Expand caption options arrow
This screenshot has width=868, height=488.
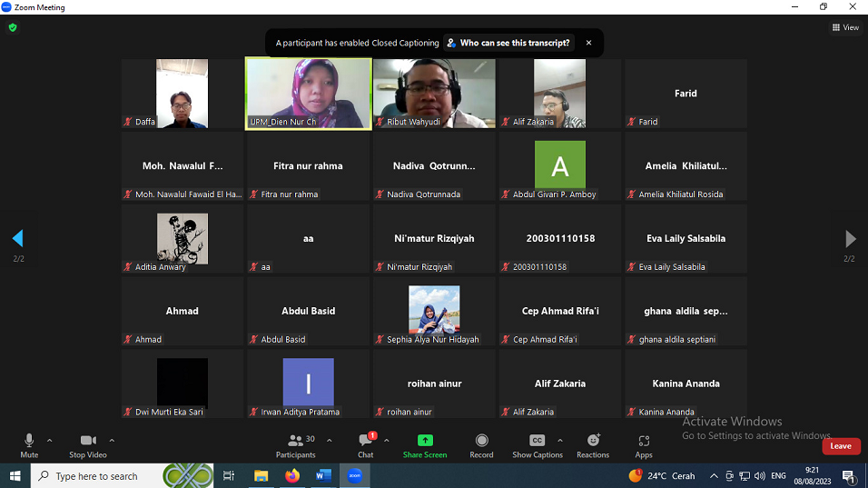coord(560,441)
